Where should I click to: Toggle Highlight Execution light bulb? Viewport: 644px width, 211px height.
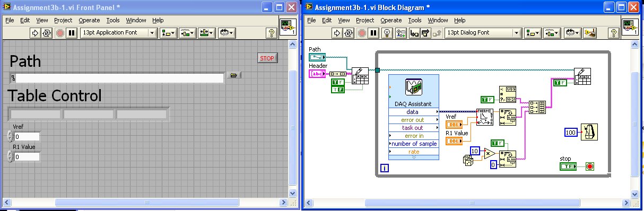pyautogui.click(x=388, y=33)
